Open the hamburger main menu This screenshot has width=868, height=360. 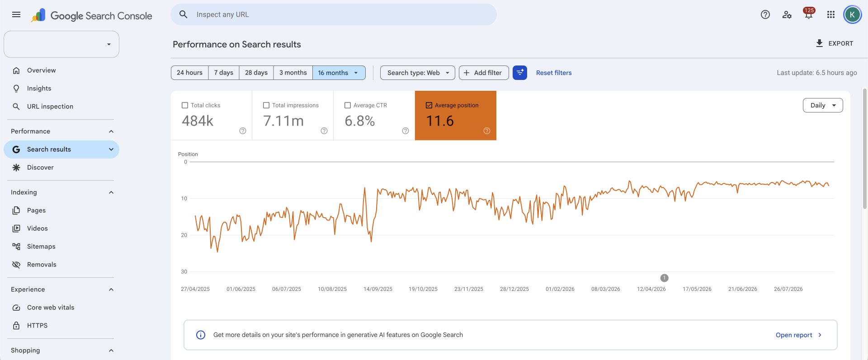coord(16,14)
